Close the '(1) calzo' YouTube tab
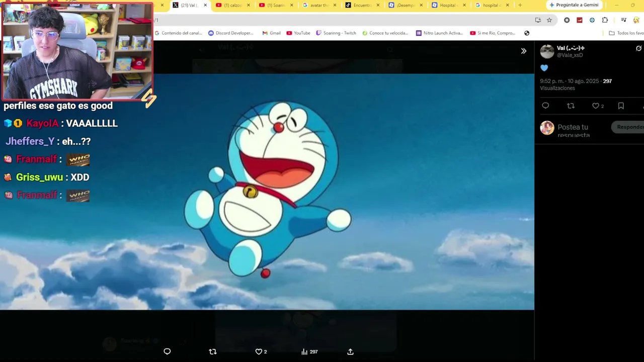 (249, 5)
